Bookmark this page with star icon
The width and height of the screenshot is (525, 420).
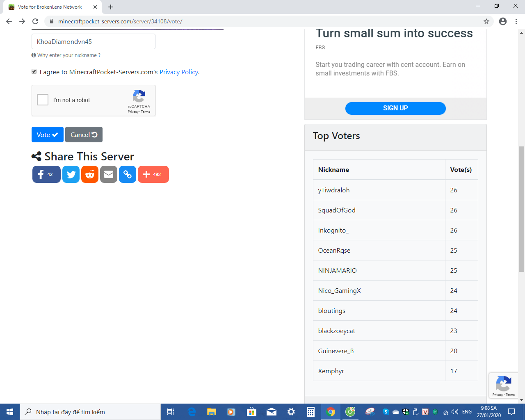(x=486, y=21)
